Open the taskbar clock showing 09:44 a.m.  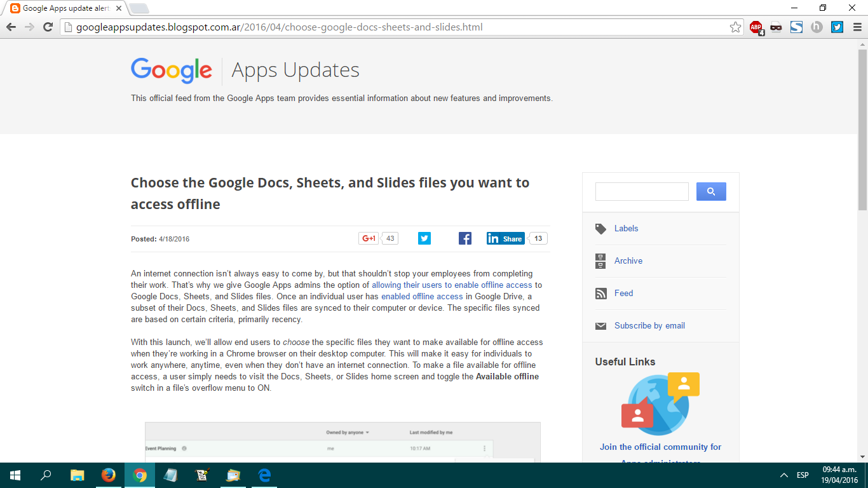click(x=839, y=475)
